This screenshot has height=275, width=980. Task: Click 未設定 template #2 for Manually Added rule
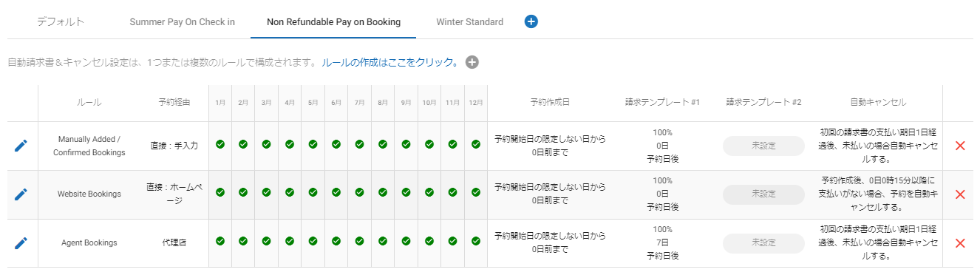pos(763,146)
